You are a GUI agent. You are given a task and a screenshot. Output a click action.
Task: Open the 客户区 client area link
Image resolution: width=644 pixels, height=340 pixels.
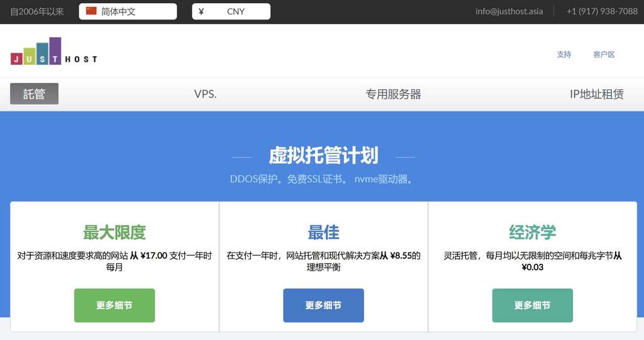pos(604,54)
